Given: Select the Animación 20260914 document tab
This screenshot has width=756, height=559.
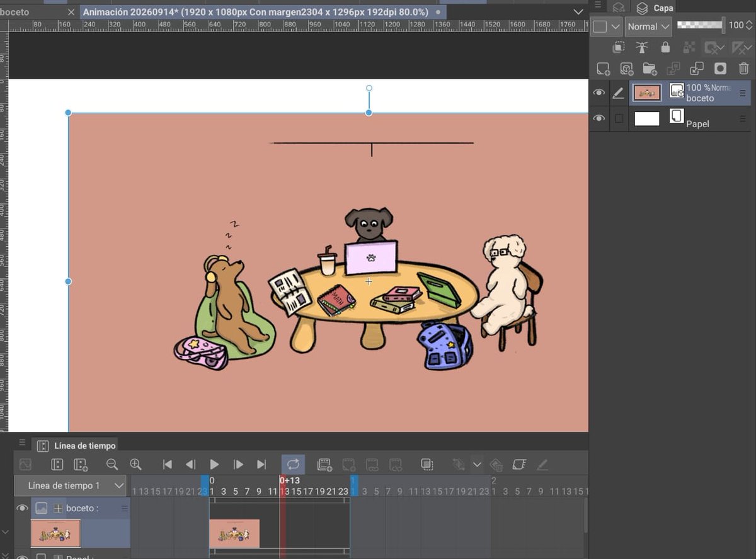Looking at the screenshot, I should (x=263, y=12).
